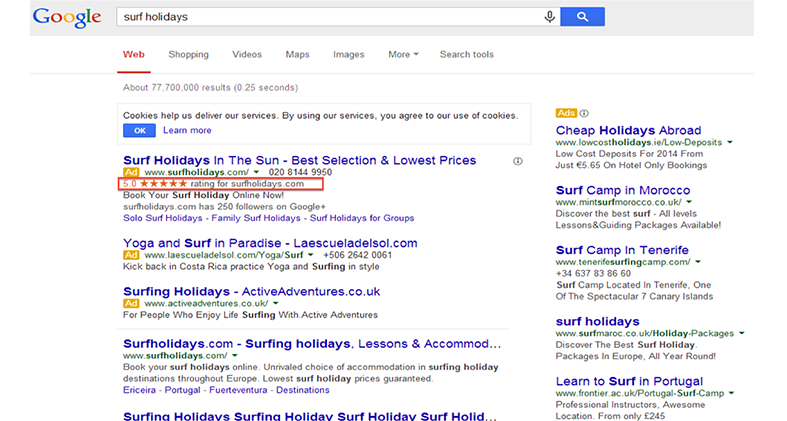Open the Learn more cookies link

(x=187, y=130)
